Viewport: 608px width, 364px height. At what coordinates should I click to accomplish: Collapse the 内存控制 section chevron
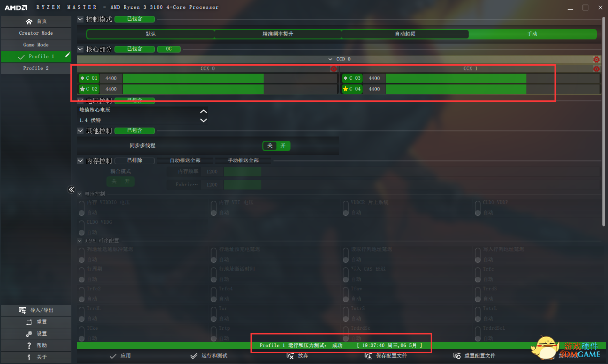(80, 161)
